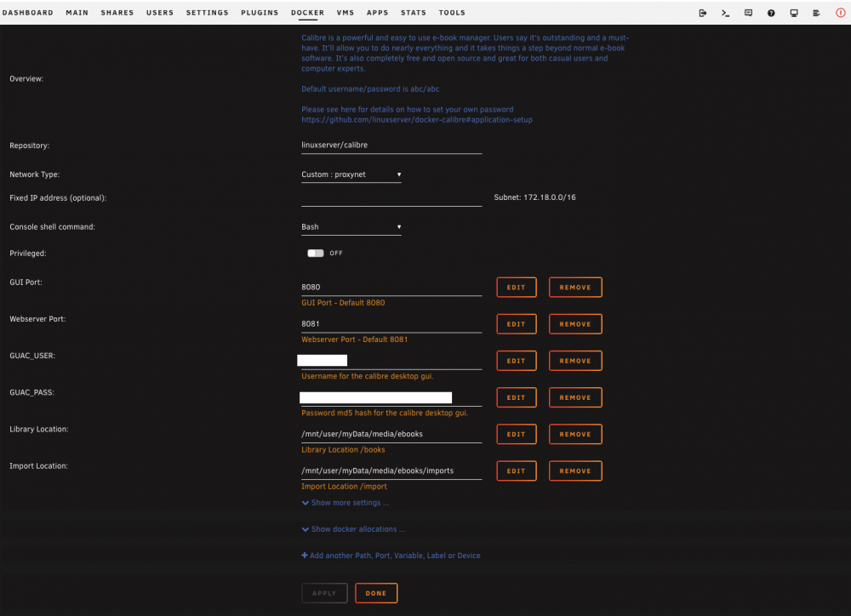Open the Apps menu item
This screenshot has height=616, width=851.
pyautogui.click(x=378, y=13)
